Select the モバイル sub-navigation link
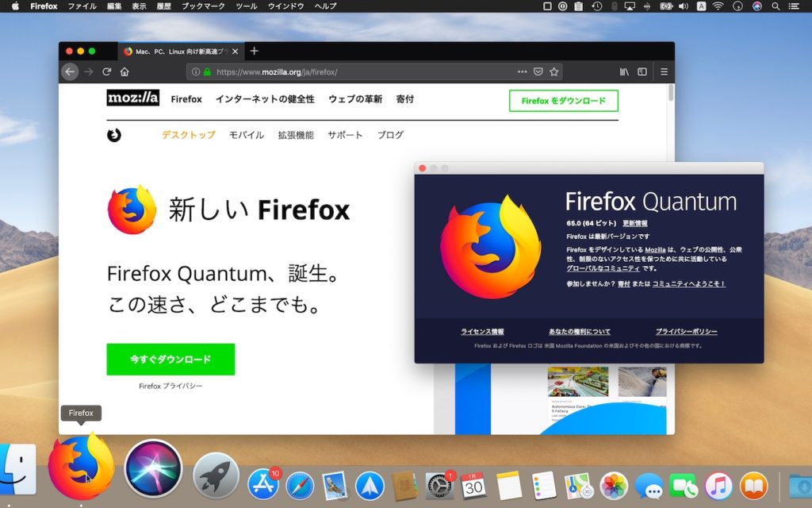 247,135
